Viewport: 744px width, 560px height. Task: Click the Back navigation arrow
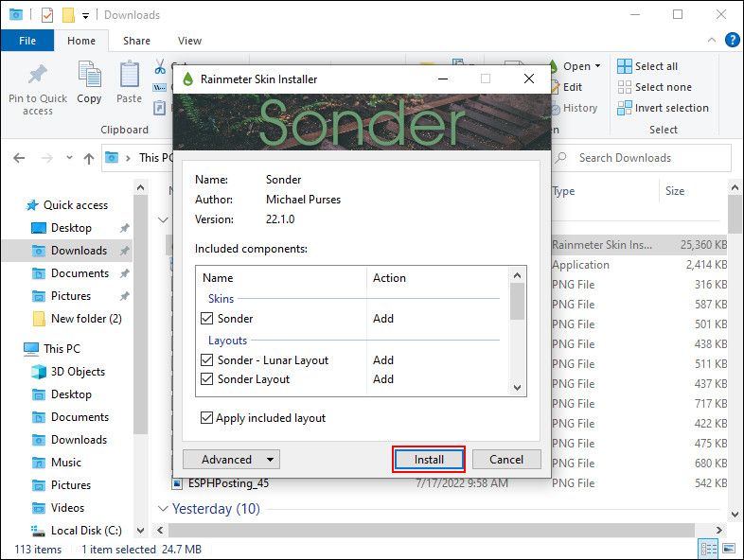pyautogui.click(x=19, y=158)
